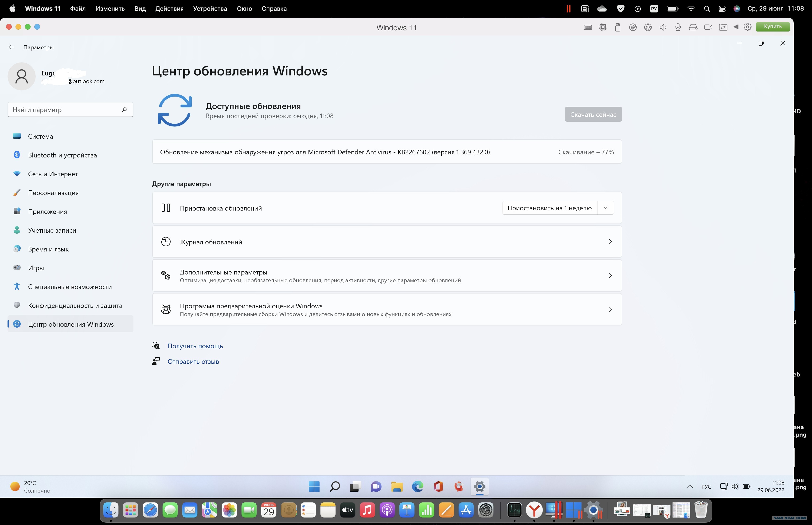
Task: Open the hard disk icon in toolbar
Action: tap(693, 27)
